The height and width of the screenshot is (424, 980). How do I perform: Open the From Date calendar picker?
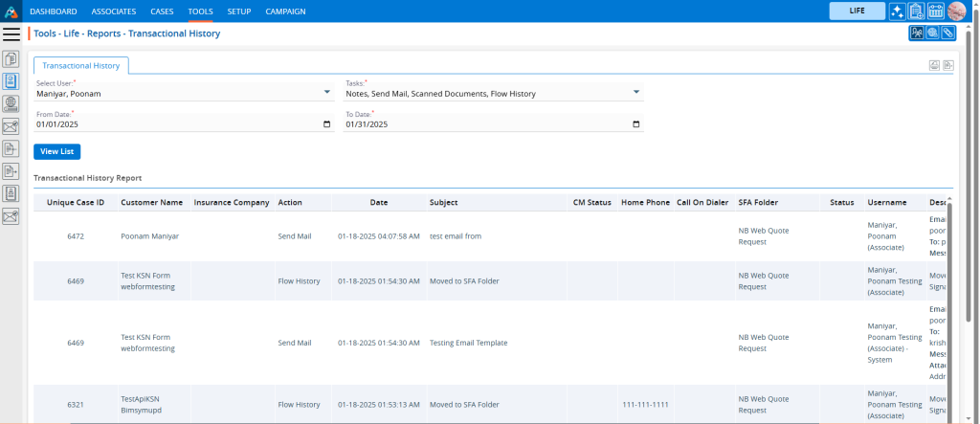point(327,124)
